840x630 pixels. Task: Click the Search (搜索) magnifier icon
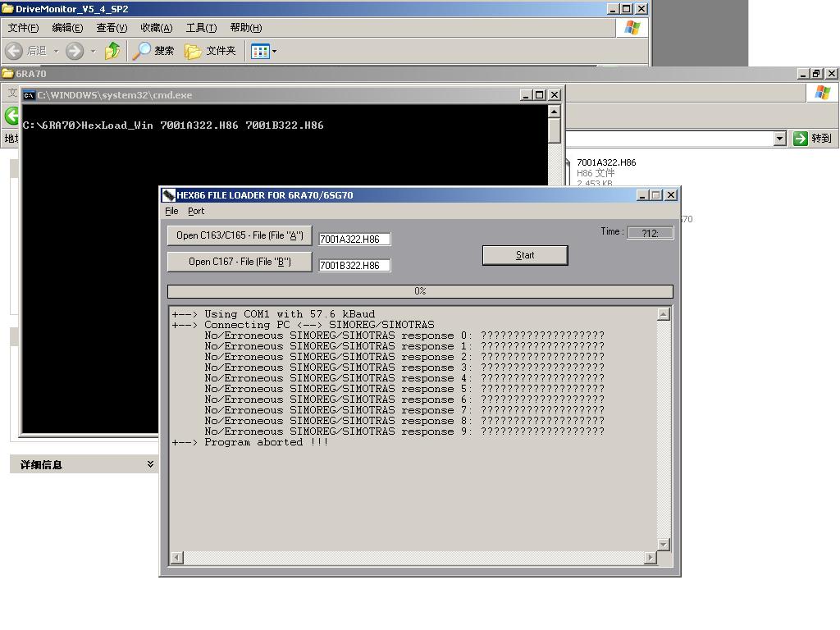[x=141, y=51]
